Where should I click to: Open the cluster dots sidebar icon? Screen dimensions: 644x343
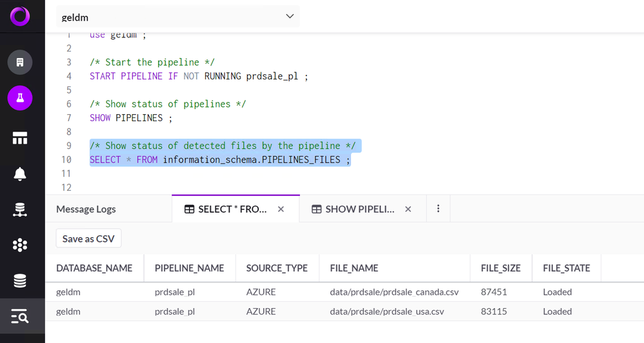point(20,245)
